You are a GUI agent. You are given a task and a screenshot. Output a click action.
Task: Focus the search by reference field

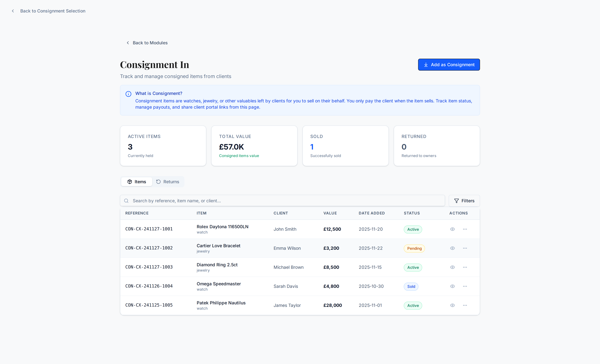(282, 201)
